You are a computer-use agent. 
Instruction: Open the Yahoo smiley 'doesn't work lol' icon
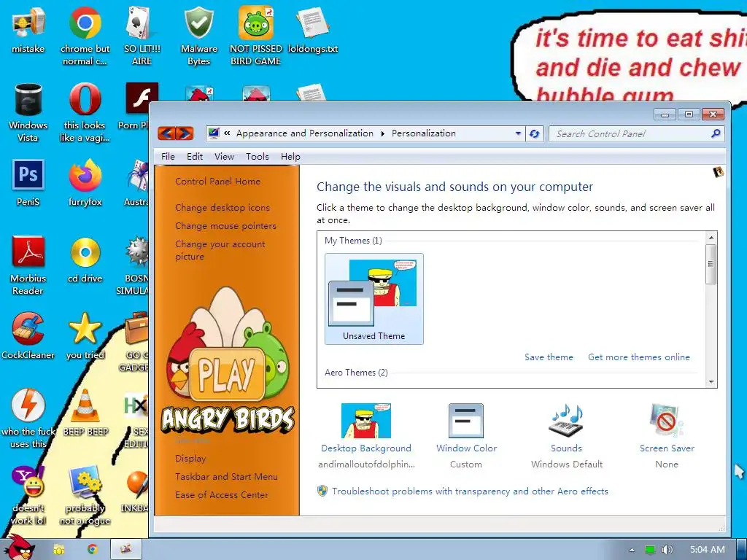pyautogui.click(x=28, y=495)
